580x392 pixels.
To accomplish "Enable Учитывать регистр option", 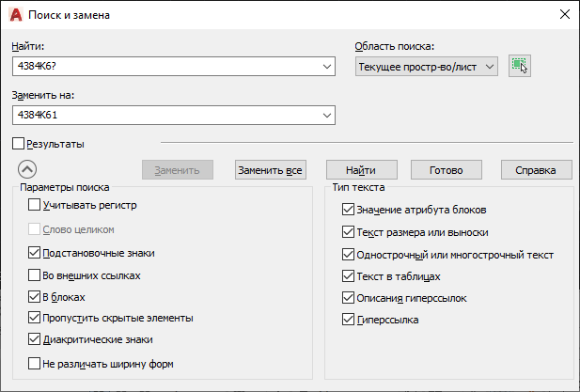I will tap(35, 205).
